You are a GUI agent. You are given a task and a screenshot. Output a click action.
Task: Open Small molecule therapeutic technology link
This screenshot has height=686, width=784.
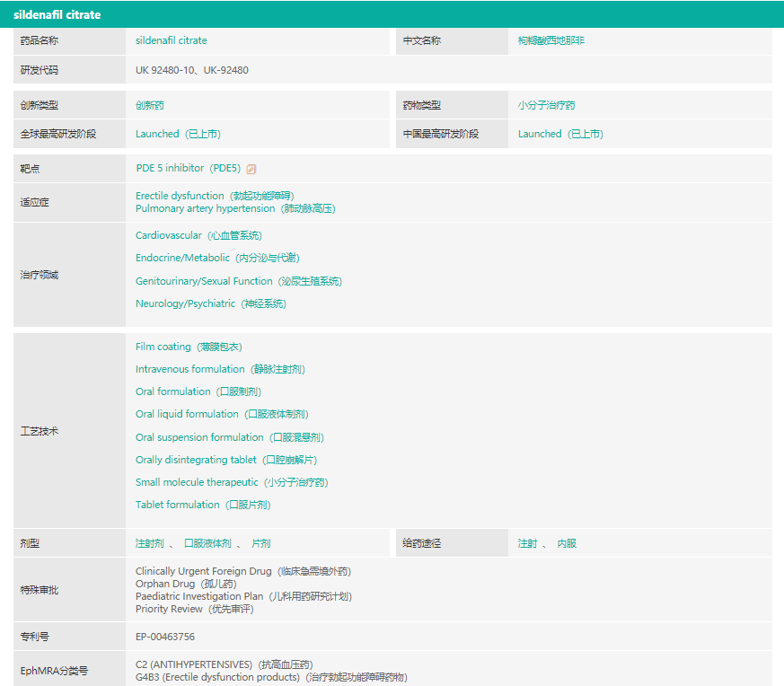click(x=232, y=482)
